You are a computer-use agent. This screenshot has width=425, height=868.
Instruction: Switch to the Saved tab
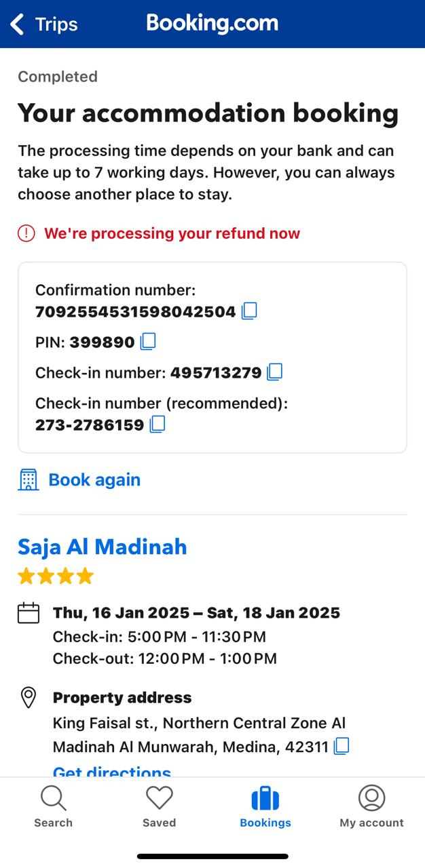pos(159,806)
